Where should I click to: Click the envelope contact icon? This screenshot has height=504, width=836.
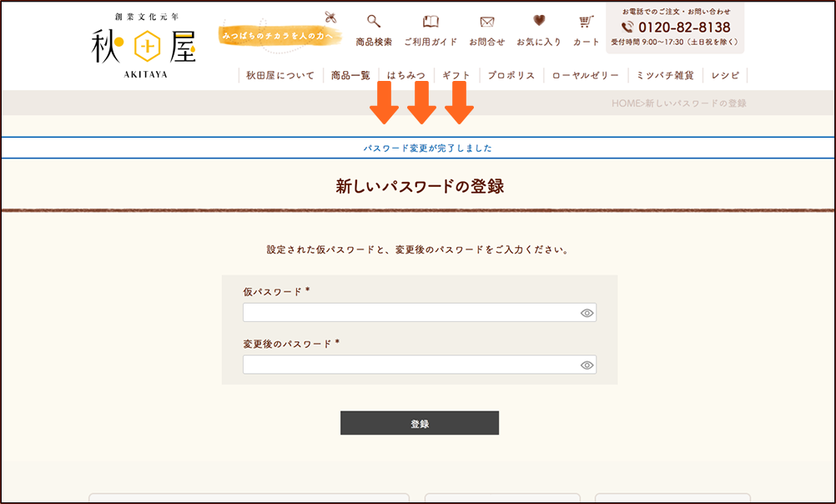coord(486,23)
